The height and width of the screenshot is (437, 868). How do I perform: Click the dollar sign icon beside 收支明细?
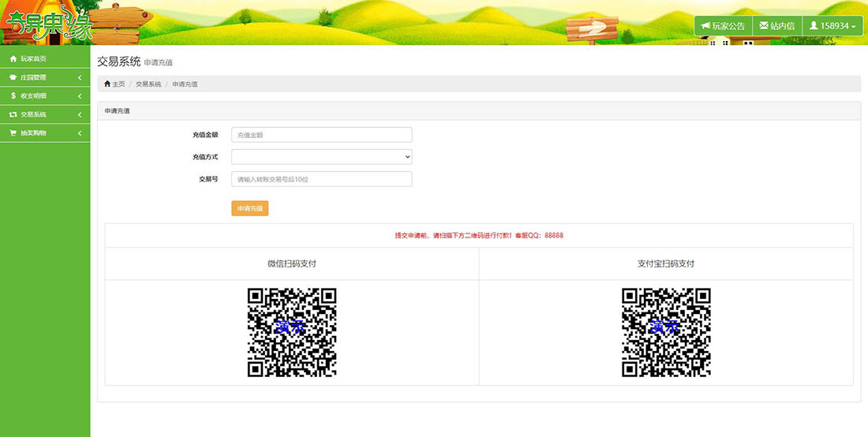(x=13, y=95)
